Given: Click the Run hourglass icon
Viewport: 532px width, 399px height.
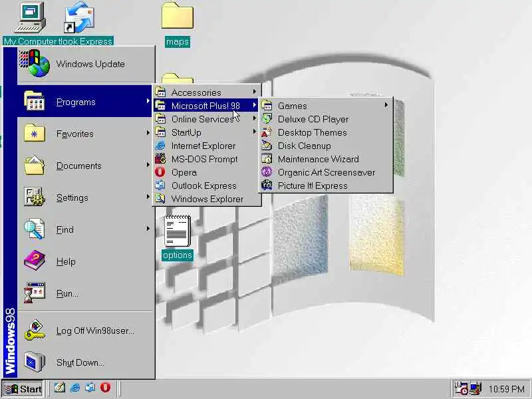Looking at the screenshot, I should pyautogui.click(x=35, y=293).
